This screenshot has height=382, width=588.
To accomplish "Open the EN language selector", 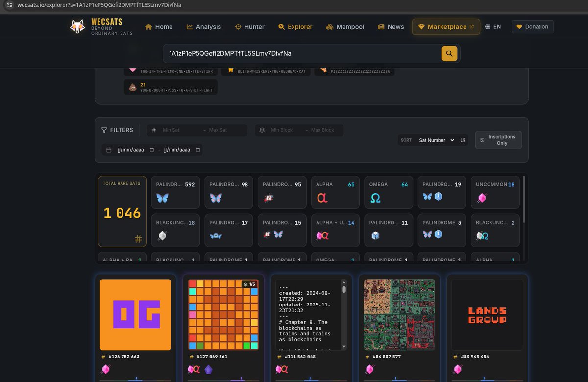I will click(x=493, y=27).
